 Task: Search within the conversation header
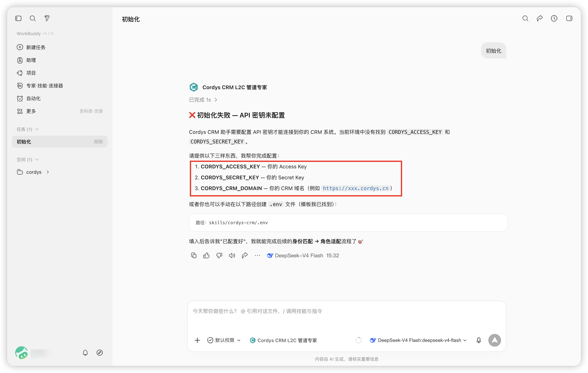[525, 18]
